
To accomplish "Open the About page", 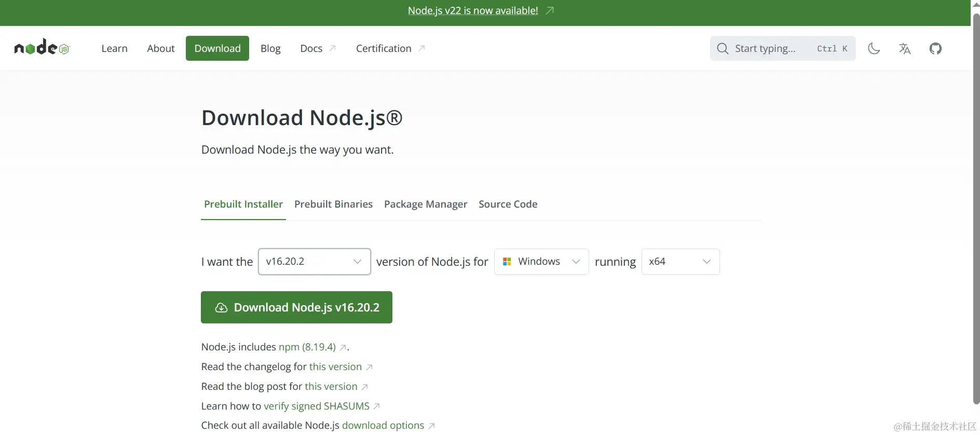I will pos(161,48).
